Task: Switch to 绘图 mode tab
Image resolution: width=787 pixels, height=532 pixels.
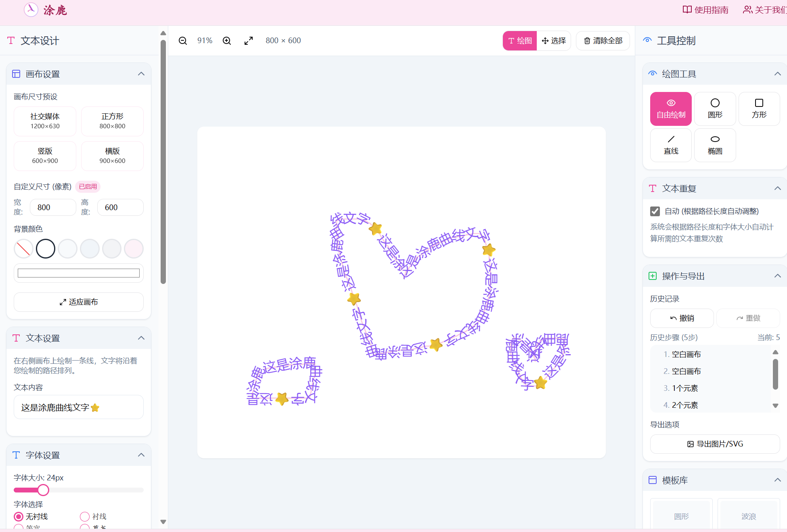Action: [x=520, y=41]
